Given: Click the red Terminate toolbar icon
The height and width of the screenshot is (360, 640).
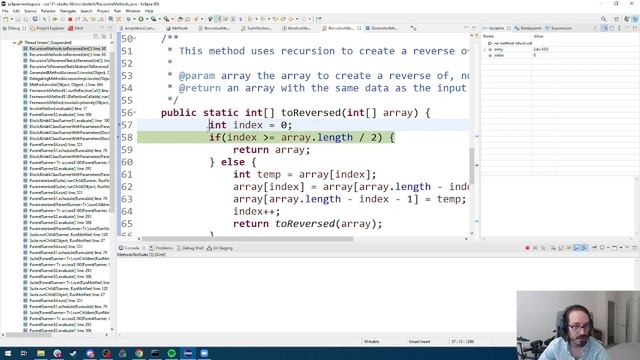Looking at the screenshot, I should point(70,19).
